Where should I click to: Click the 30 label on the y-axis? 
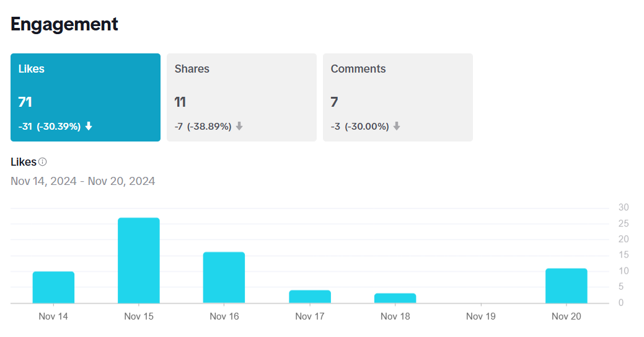(x=624, y=207)
